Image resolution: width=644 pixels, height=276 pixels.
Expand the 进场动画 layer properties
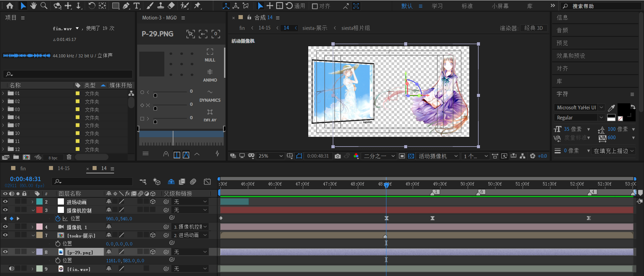coord(33,202)
